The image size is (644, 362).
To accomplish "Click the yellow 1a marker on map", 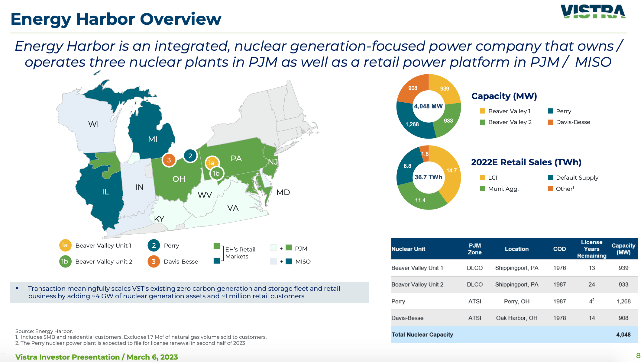I will coord(212,163).
